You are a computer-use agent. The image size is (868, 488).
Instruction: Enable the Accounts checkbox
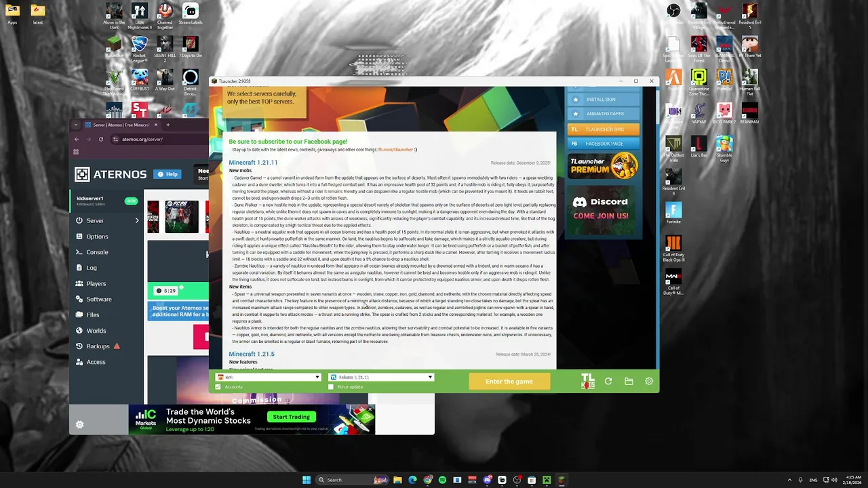click(x=218, y=387)
